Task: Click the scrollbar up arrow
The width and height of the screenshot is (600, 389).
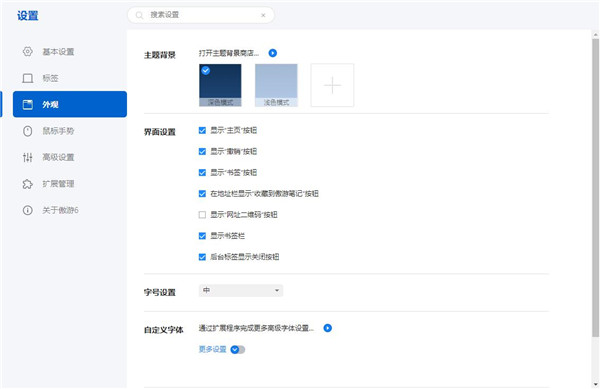Action: 595,35
